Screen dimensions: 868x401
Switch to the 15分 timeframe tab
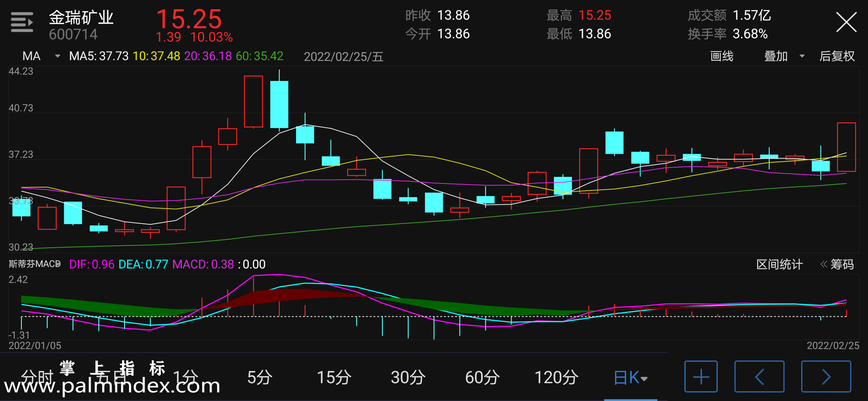pos(334,378)
